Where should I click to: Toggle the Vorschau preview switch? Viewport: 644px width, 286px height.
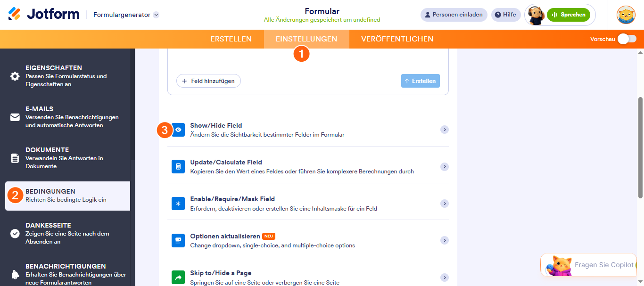pos(627,39)
